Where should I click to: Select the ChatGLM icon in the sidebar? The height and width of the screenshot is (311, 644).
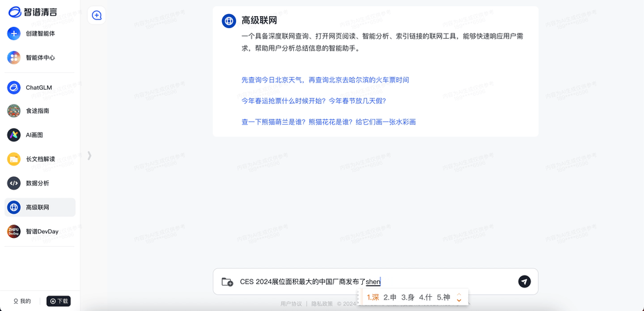[13, 87]
